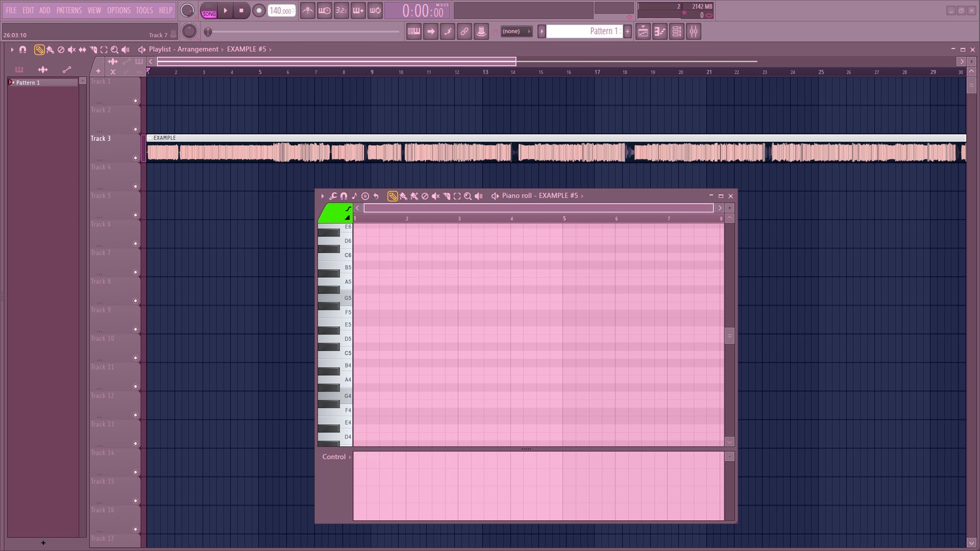This screenshot has width=980, height=551.
Task: Open the FILE menu
Action: 11,10
